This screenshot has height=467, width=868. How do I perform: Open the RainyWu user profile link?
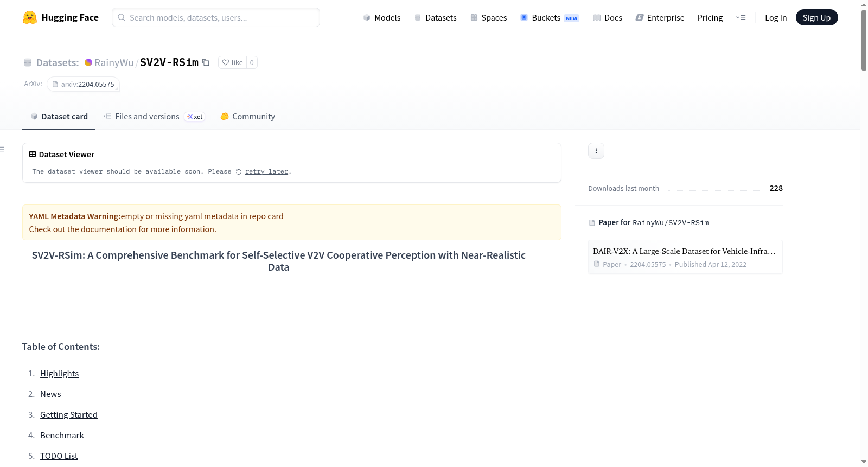click(x=114, y=62)
